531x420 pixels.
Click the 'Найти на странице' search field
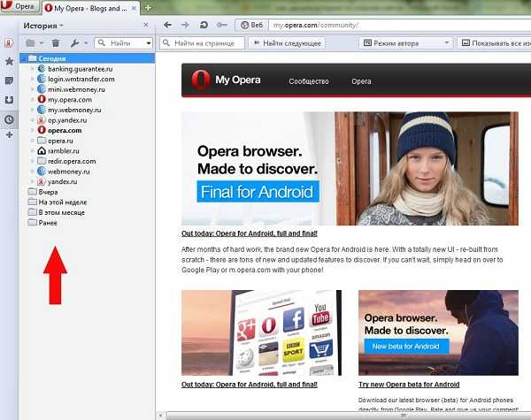(204, 42)
